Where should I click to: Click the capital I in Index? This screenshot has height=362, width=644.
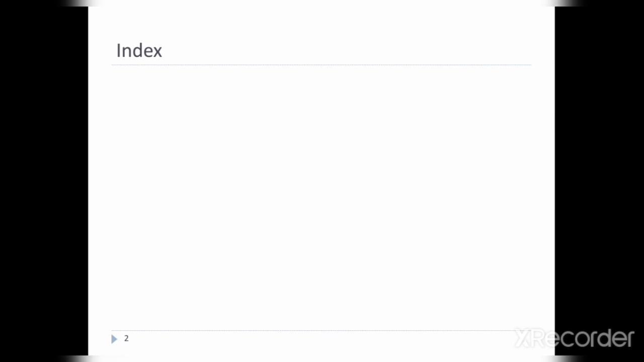tap(119, 51)
